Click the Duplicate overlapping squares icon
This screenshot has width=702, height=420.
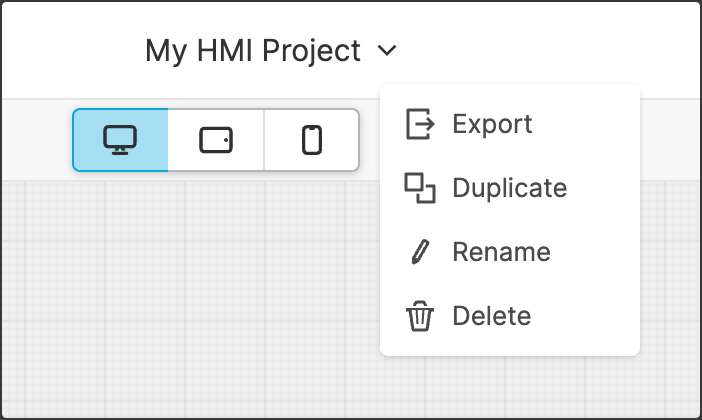(420, 188)
